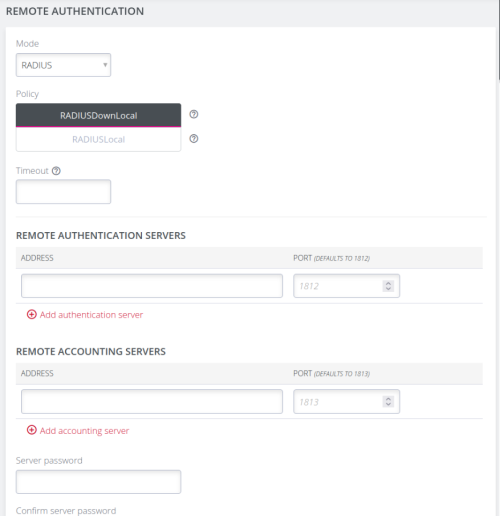Viewport: 500px width, 516px height.
Task: Click the authentication port 1812 field
Action: pos(346,286)
